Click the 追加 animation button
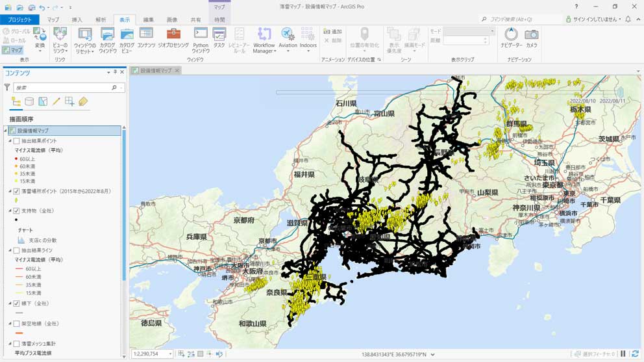Viewport: 644px width, 362px height. click(332, 32)
